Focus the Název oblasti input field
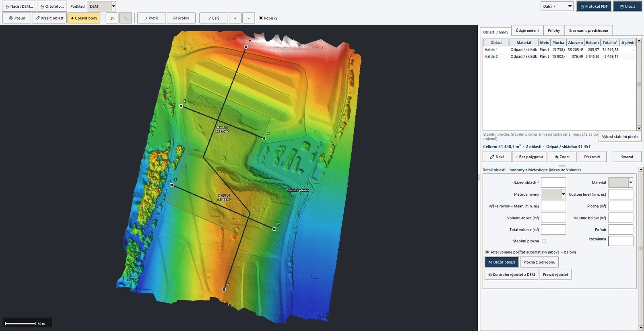 pyautogui.click(x=553, y=182)
